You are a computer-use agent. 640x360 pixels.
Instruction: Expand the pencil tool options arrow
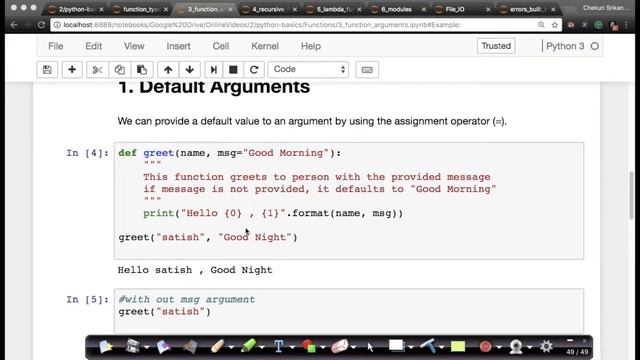pyautogui.click(x=231, y=348)
